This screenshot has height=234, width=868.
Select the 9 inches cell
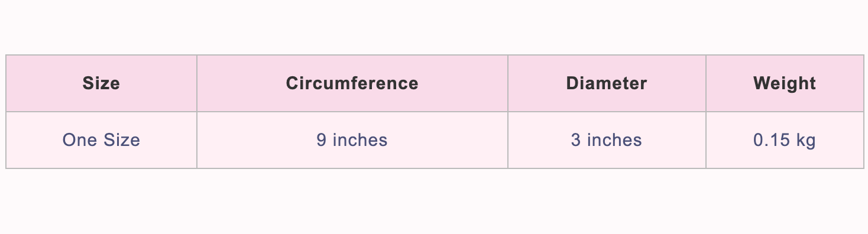pos(352,140)
